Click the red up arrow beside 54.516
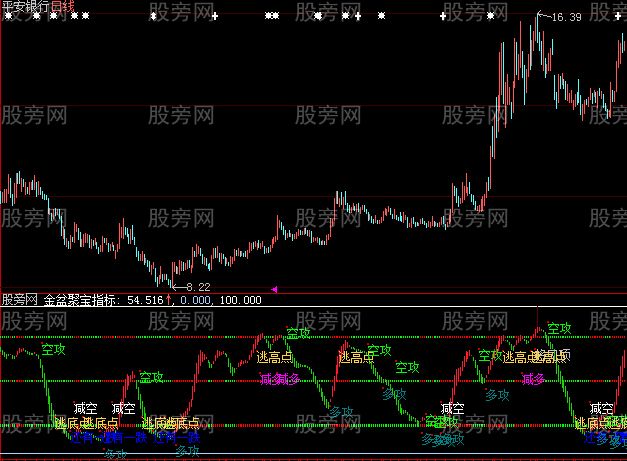Image resolution: width=627 pixels, height=461 pixels. (169, 299)
